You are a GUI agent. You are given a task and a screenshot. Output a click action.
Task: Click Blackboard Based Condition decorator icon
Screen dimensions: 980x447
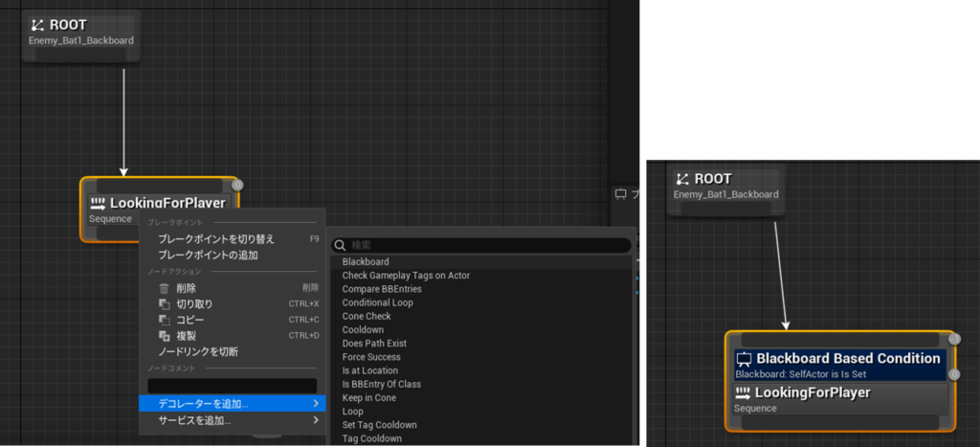(744, 359)
